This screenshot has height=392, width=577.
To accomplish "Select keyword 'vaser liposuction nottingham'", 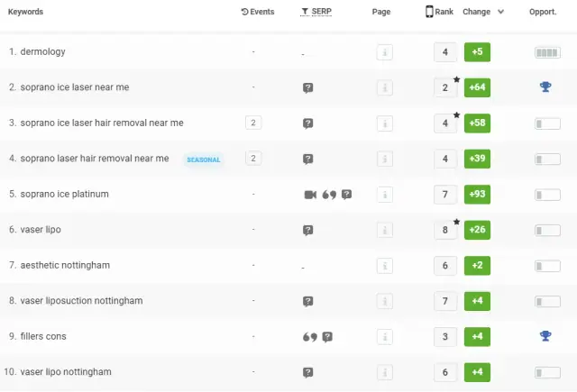I will (81, 301).
